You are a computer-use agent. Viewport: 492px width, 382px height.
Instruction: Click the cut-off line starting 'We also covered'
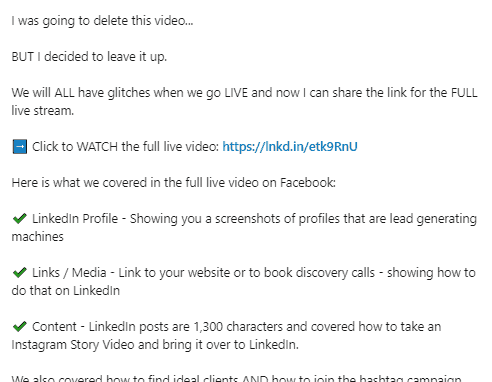pos(236,379)
